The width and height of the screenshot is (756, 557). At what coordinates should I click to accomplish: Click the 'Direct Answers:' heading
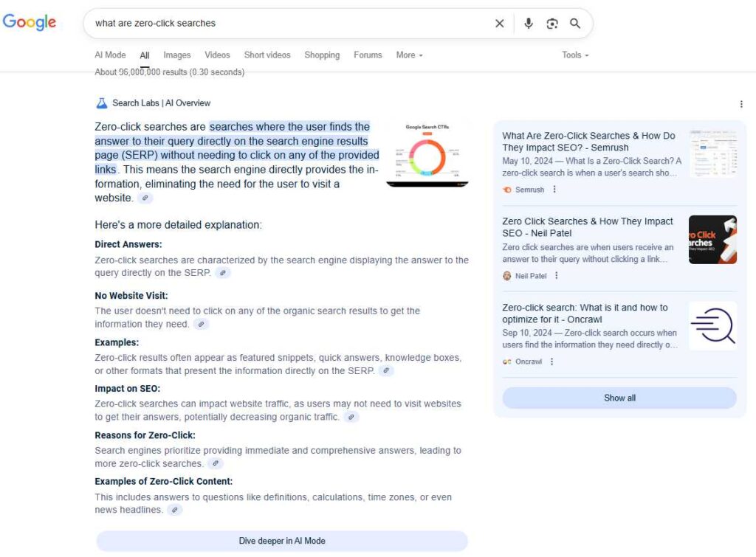128,244
